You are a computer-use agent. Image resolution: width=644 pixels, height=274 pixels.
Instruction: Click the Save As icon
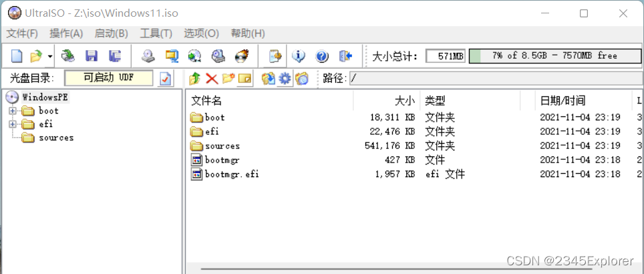115,56
